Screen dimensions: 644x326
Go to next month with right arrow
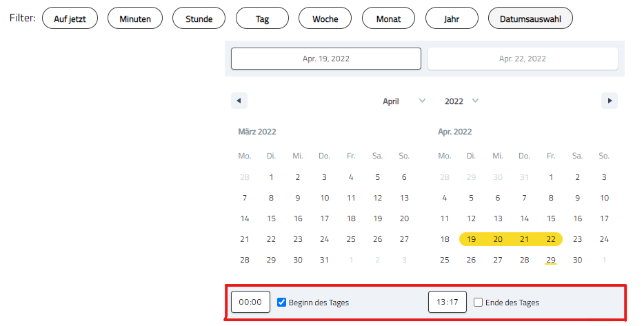pos(609,101)
